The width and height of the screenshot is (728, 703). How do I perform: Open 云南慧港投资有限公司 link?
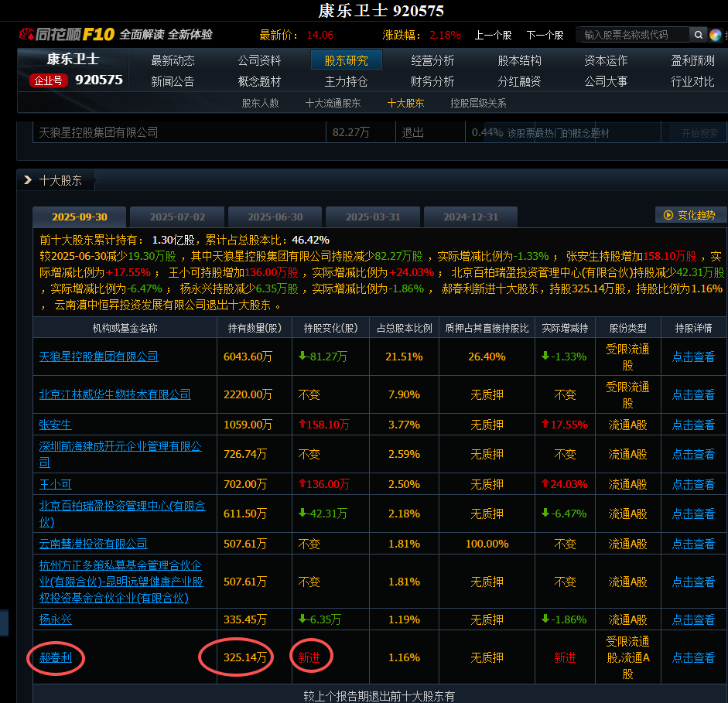point(93,544)
